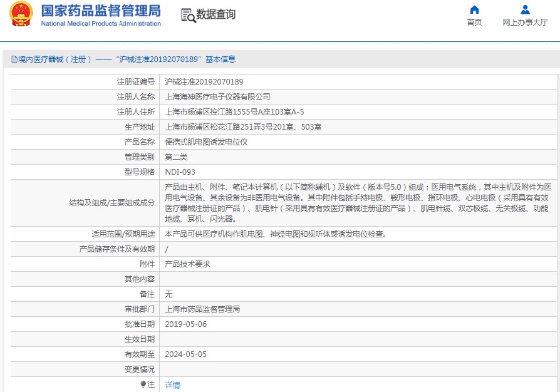
Task: Click the 网上办事大厅 user icon
Action: tap(525, 9)
